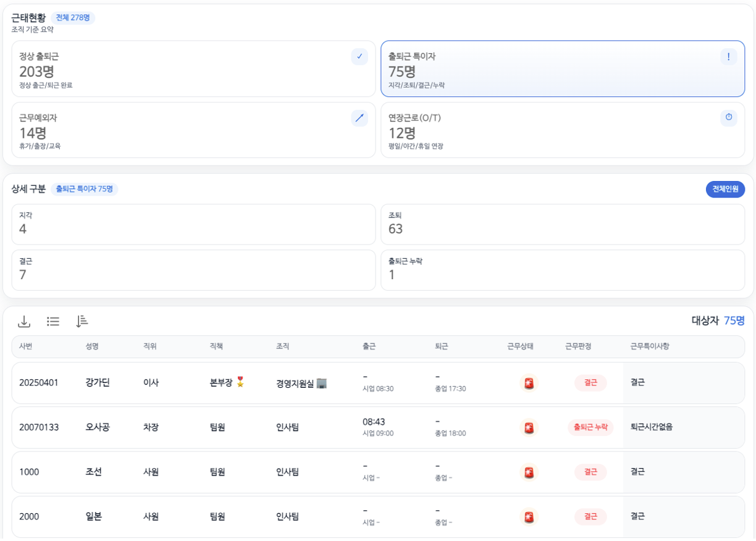Select the 근무예외자 14명 card

click(x=193, y=130)
